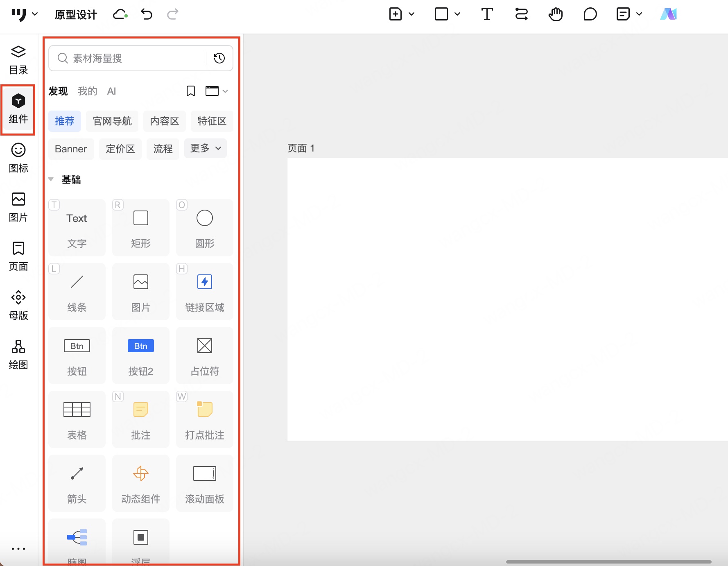Select the 推荐 category chip

pyautogui.click(x=65, y=121)
